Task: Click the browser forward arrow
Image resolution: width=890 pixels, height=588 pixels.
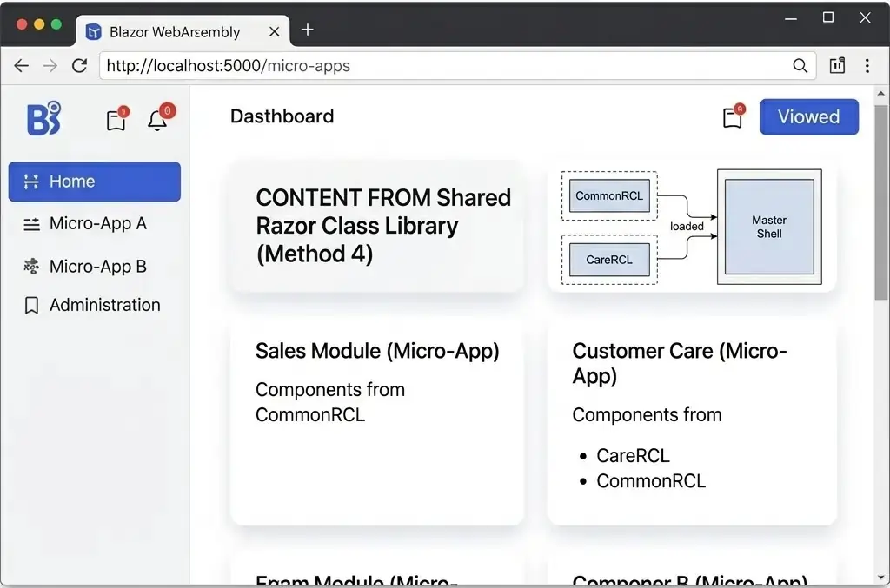Action: [50, 66]
